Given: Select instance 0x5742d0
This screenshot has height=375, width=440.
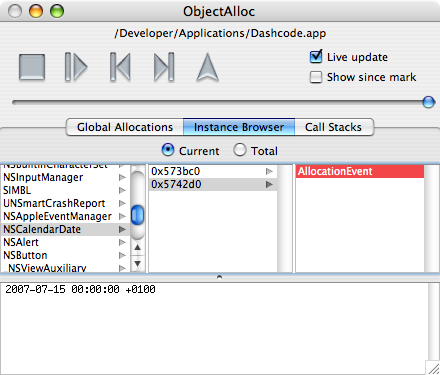Looking at the screenshot, I should coord(213,184).
